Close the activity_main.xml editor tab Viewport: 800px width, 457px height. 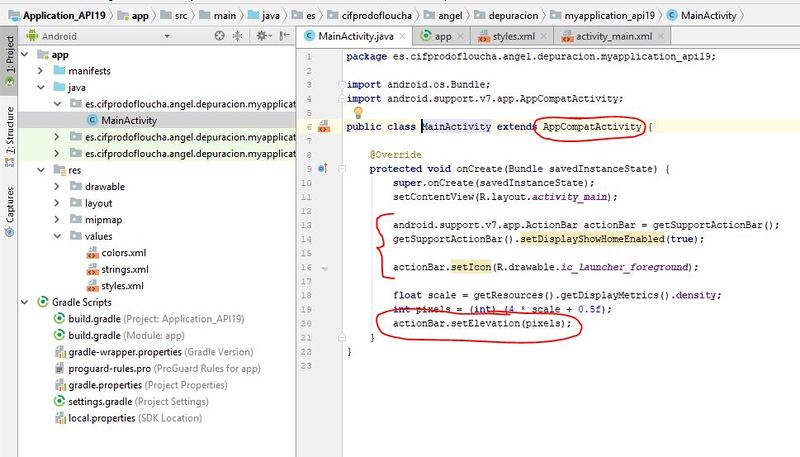[661, 36]
